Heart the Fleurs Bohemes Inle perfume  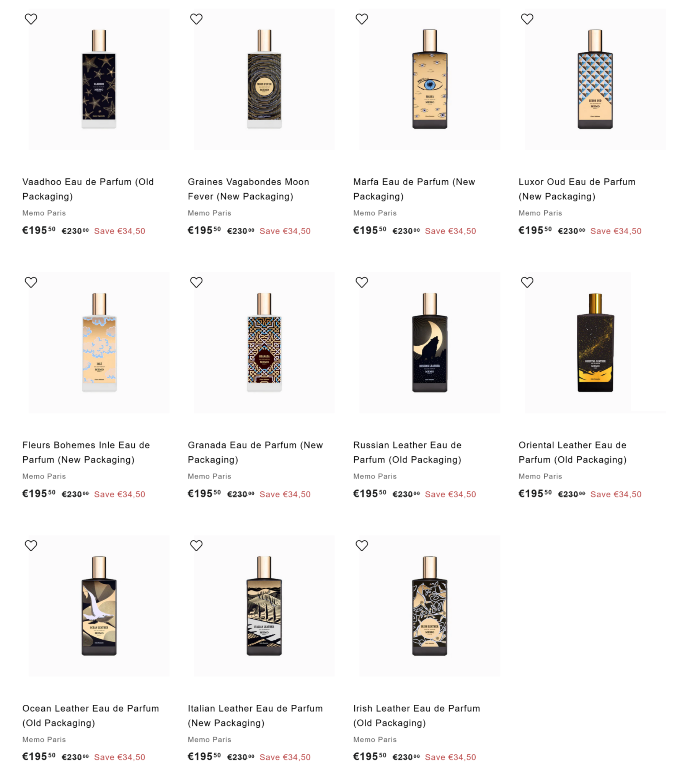(x=31, y=282)
